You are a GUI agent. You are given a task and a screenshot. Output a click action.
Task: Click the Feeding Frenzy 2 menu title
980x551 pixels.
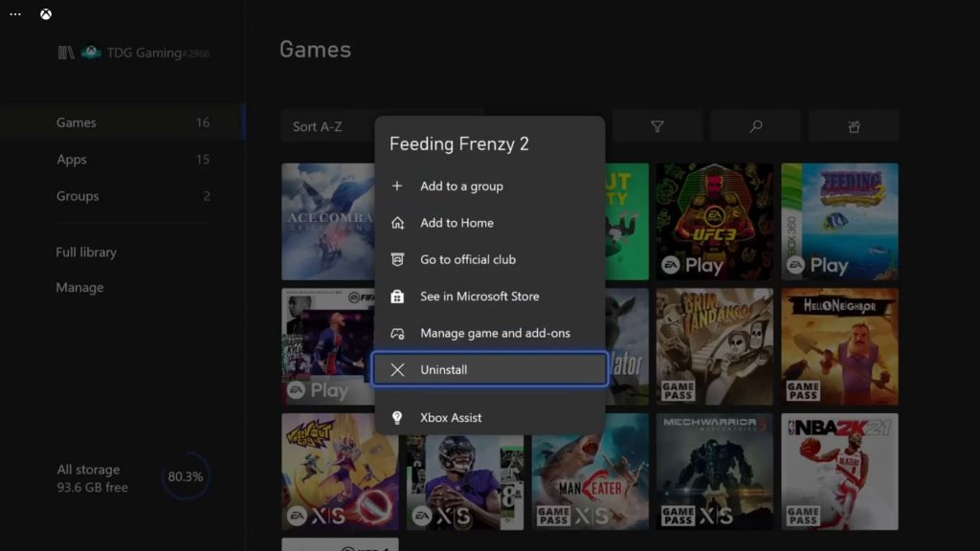(459, 144)
